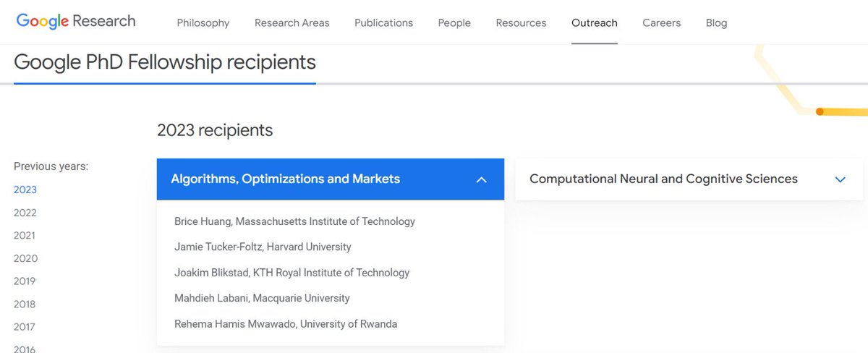Screen dimensions: 868x353
Task: Click Joakim Blikstad, KTH Royal Institute row
Action: [292, 273]
